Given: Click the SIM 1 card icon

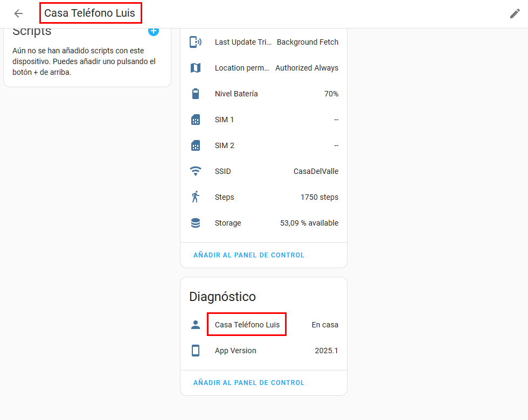Looking at the screenshot, I should point(196,120).
